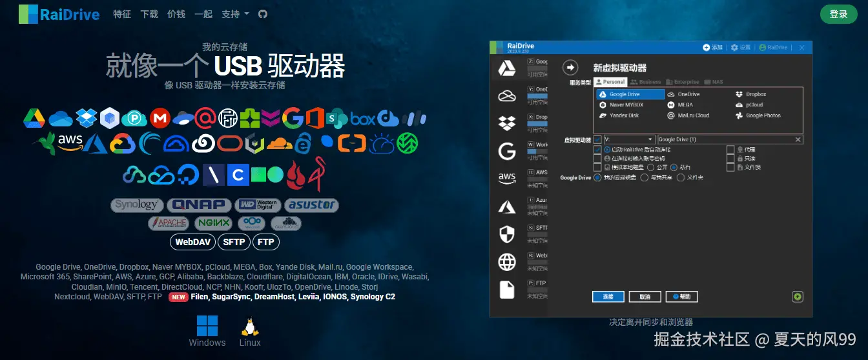The width and height of the screenshot is (868, 360).
Task: Click the QNAP badge
Action: (x=199, y=205)
